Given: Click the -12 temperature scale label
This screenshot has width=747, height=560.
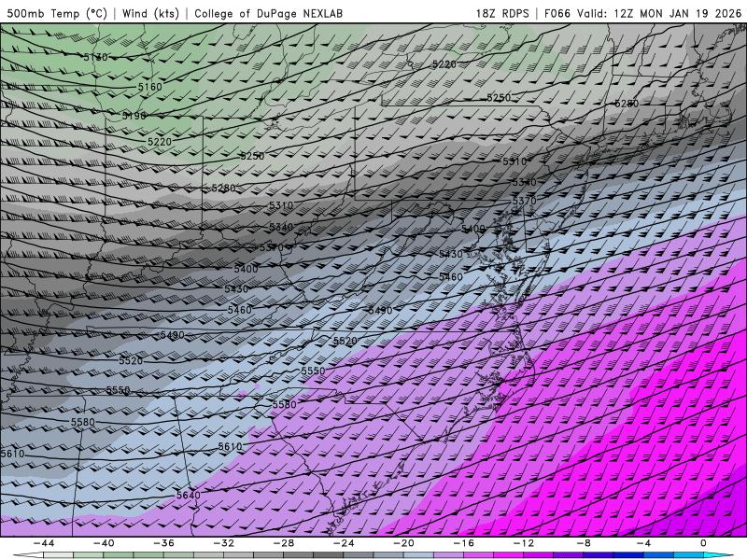Looking at the screenshot, I should [x=524, y=543].
